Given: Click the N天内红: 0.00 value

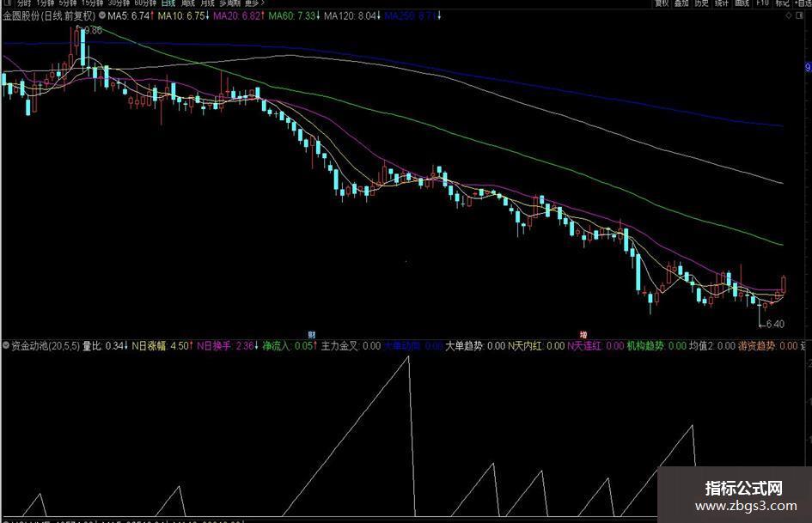Looking at the screenshot, I should click(x=536, y=345).
